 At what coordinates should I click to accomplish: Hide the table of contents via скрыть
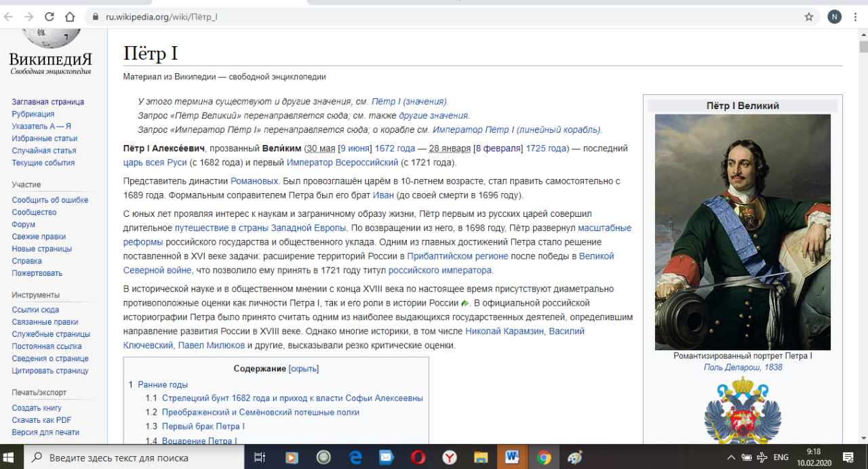(x=303, y=369)
